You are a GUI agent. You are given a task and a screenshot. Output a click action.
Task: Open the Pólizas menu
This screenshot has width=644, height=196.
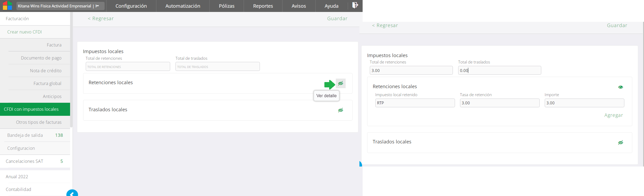226,6
